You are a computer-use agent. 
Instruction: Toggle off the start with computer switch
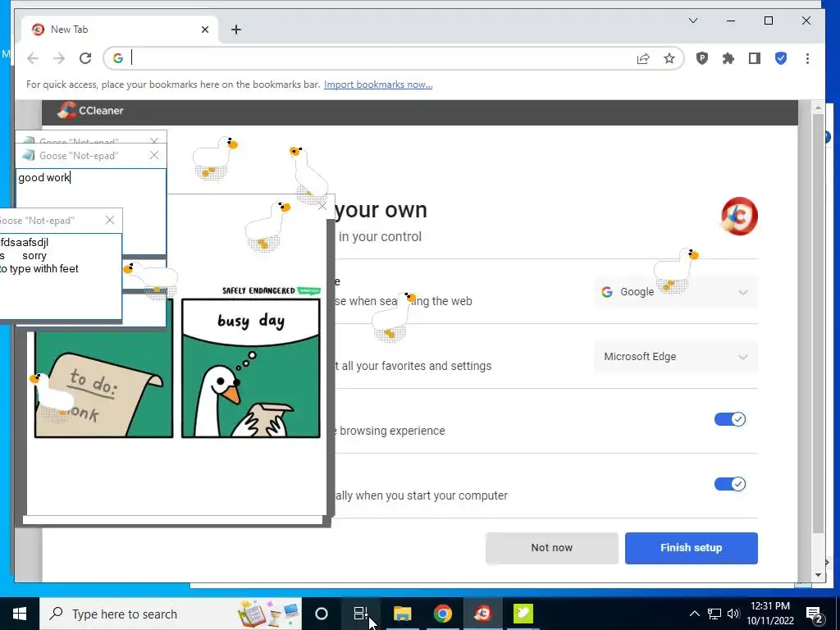tap(729, 484)
